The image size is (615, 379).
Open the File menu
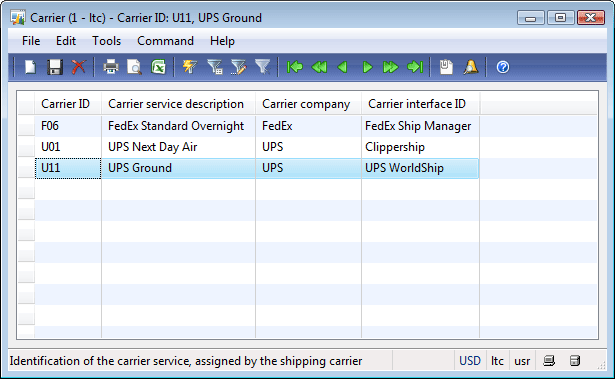31,41
